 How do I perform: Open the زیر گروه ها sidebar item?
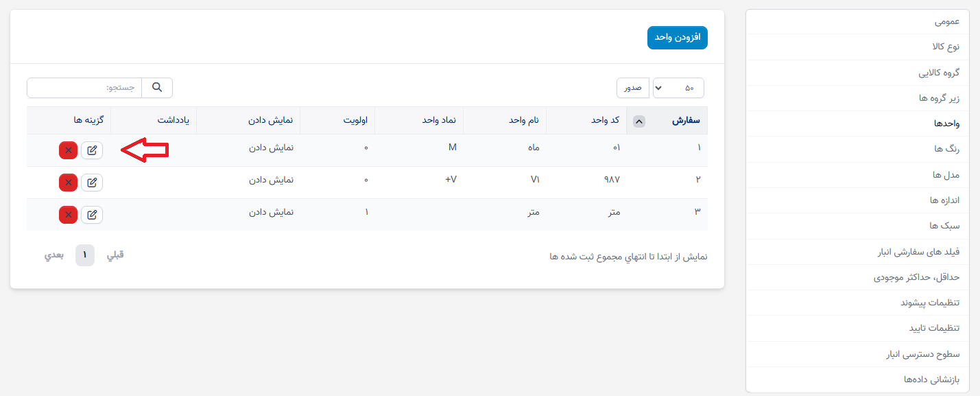[857, 98]
